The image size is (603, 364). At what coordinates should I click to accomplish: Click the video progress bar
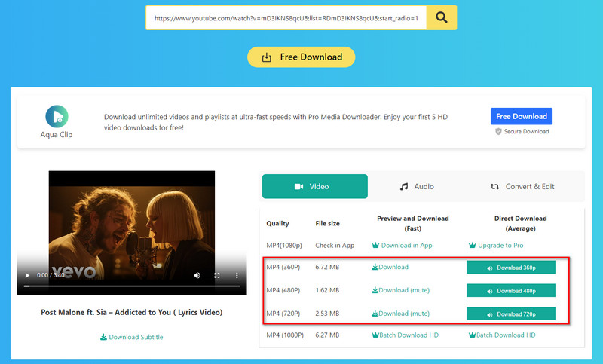[132, 286]
